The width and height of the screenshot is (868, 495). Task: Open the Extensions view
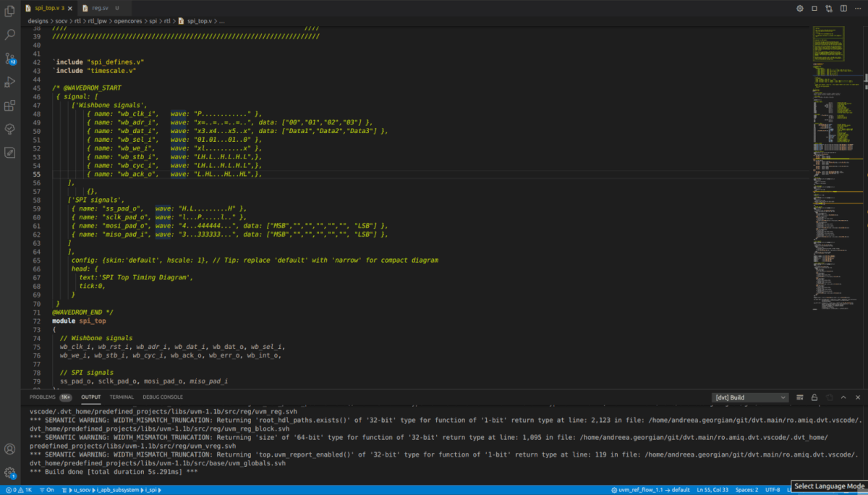9,105
